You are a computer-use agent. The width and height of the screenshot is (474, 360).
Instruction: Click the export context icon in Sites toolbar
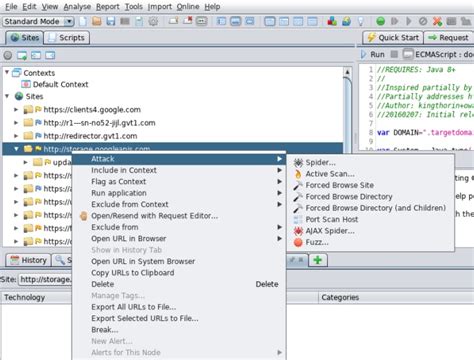pos(50,55)
